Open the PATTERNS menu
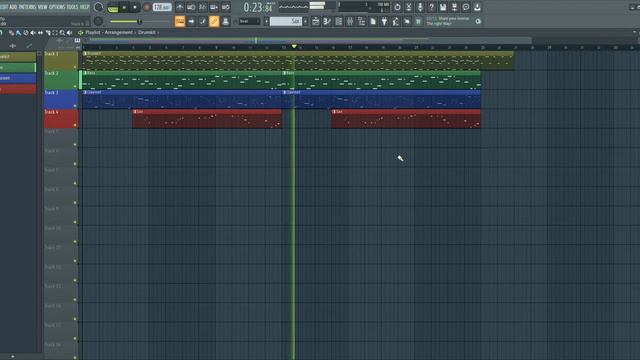 pyautogui.click(x=27, y=7)
